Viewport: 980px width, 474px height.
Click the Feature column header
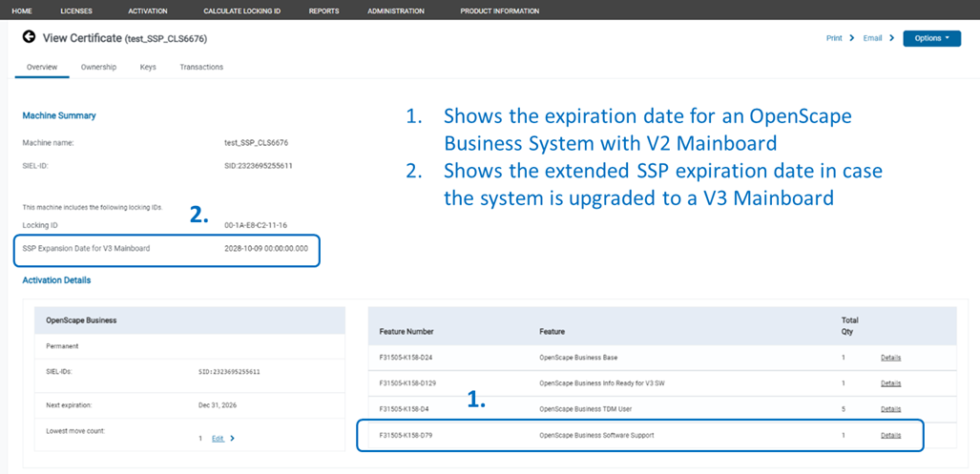[552, 332]
